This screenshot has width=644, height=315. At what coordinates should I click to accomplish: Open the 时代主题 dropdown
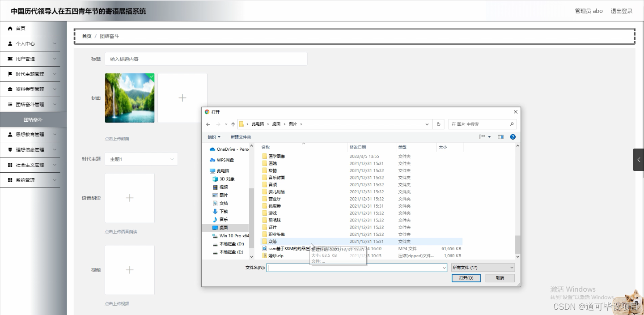[141, 159]
